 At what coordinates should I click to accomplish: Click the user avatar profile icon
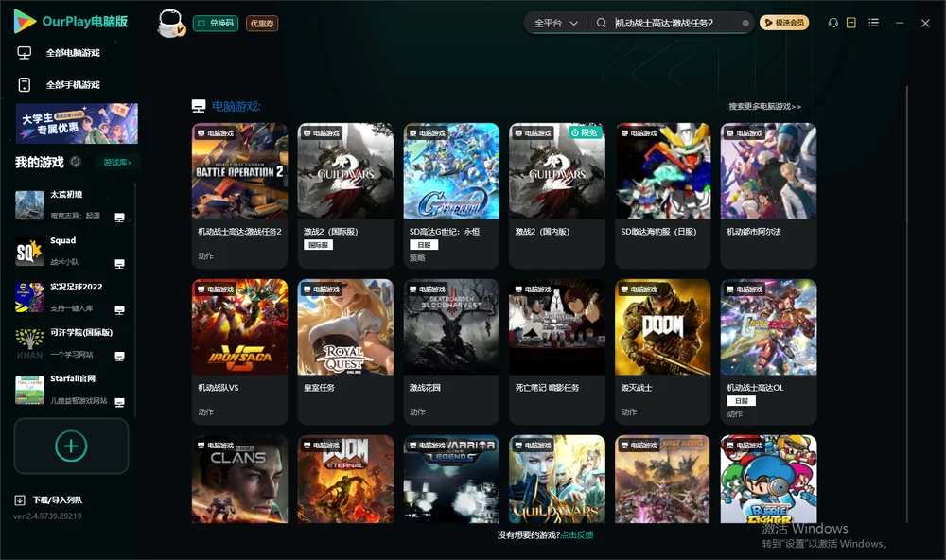coord(170,24)
